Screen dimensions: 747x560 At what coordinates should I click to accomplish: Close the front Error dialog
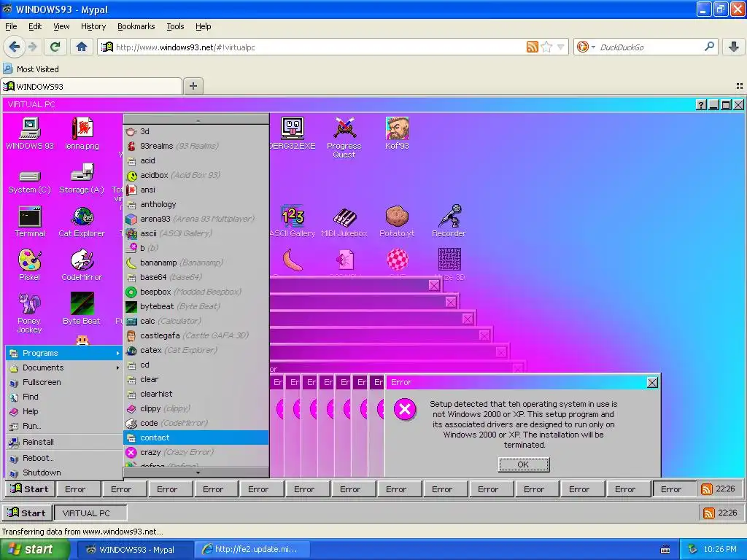(652, 382)
